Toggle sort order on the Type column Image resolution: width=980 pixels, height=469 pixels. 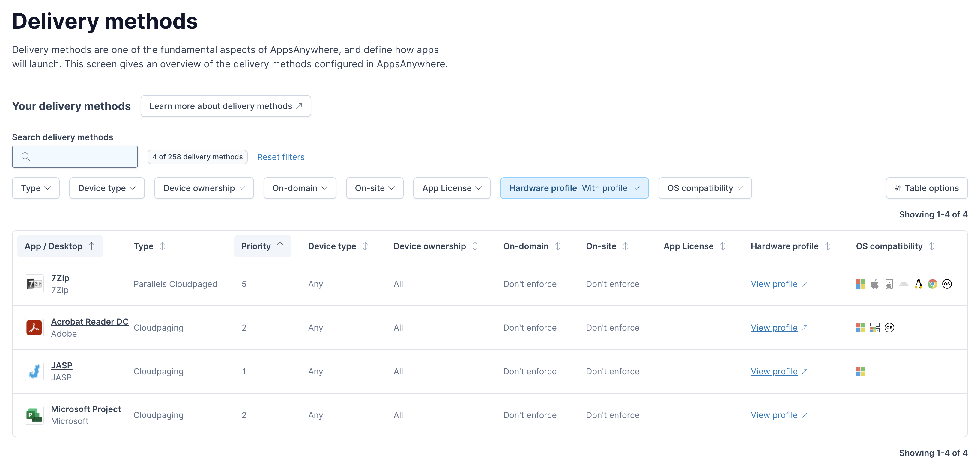148,246
